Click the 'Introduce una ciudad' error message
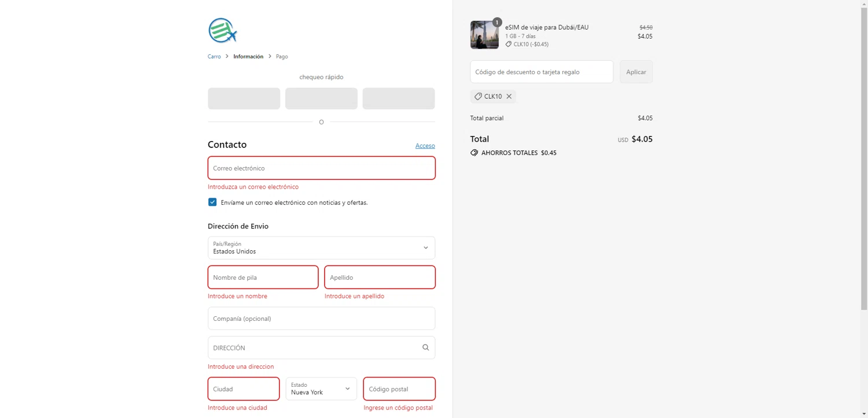Viewport: 868px width, 418px height. 238,408
